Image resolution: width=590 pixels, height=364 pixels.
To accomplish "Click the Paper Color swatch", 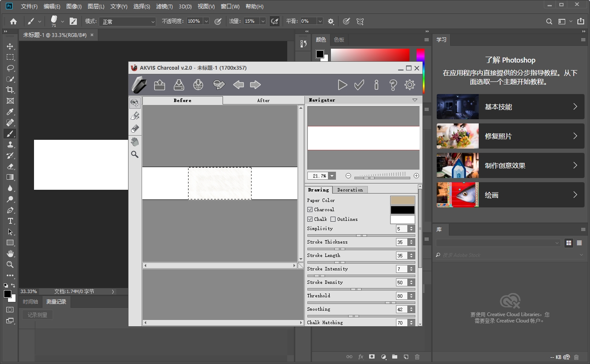I will (403, 200).
